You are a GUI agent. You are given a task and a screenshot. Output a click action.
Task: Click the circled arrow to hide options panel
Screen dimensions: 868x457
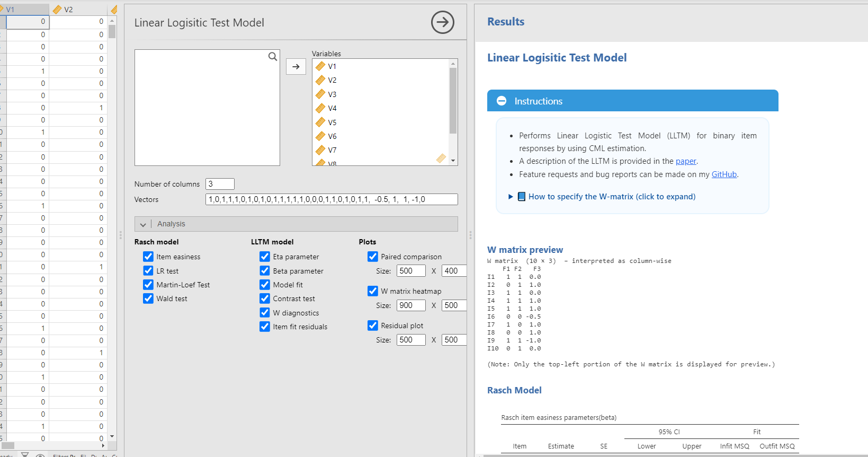point(442,22)
